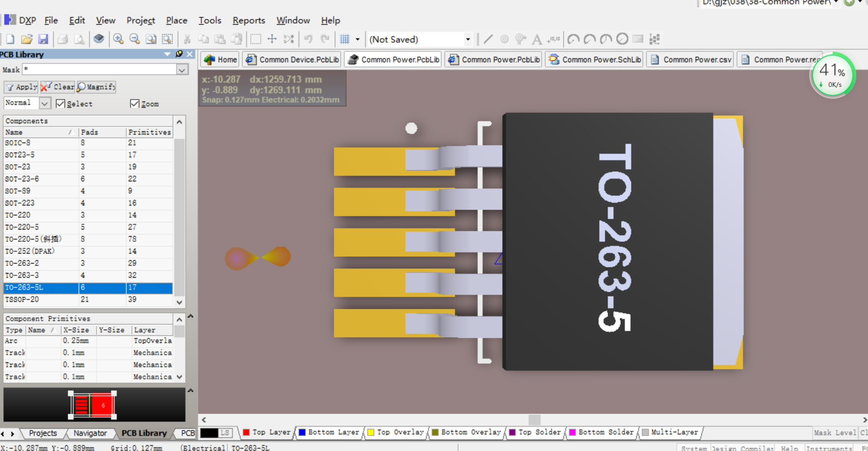The width and height of the screenshot is (868, 451).
Task: Zoom out with the magnifier minus icon
Action: pyautogui.click(x=134, y=39)
